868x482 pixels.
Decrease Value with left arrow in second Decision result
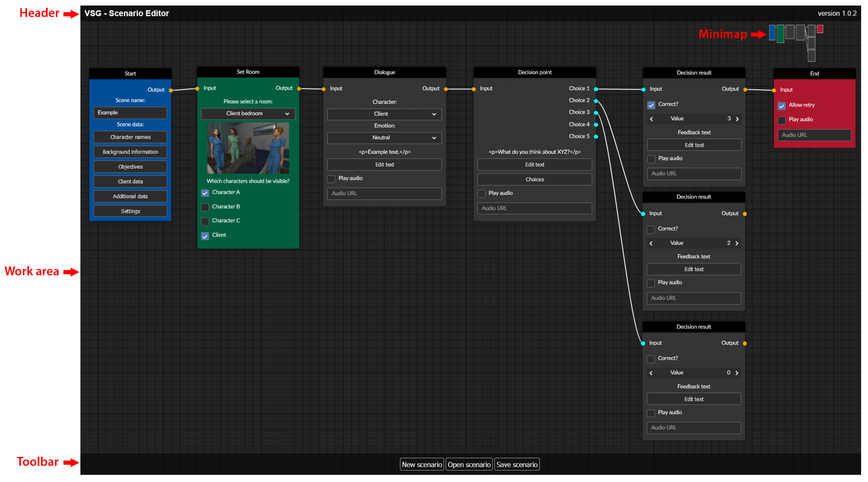pos(651,243)
